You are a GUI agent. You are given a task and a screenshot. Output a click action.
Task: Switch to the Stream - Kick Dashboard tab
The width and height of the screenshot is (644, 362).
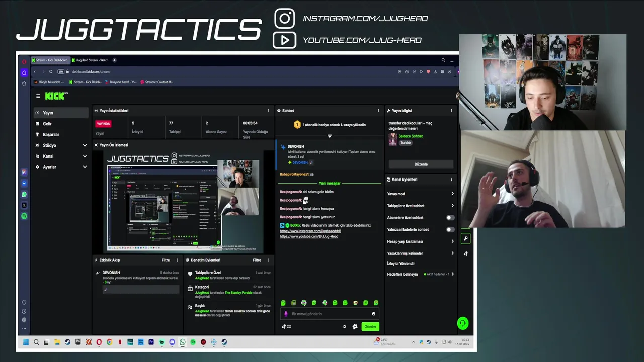pyautogui.click(x=50, y=60)
